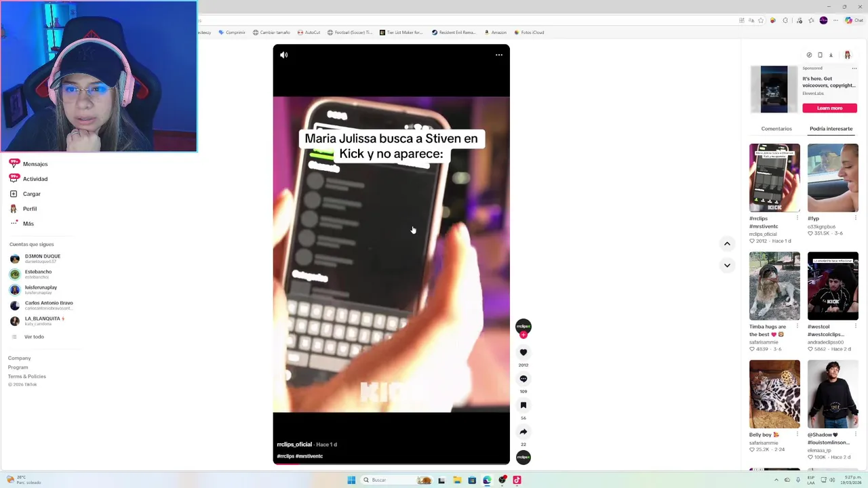The width and height of the screenshot is (868, 488).
Task: Open the AutoCut bookmark
Action: (309, 33)
